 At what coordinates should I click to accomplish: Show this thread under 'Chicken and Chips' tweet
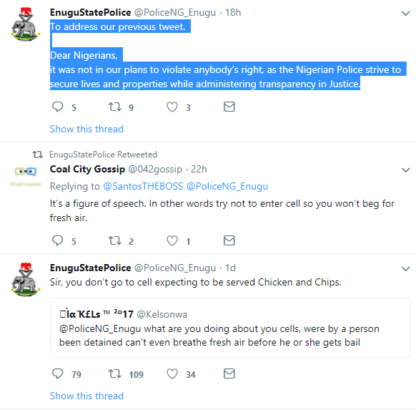click(87, 396)
